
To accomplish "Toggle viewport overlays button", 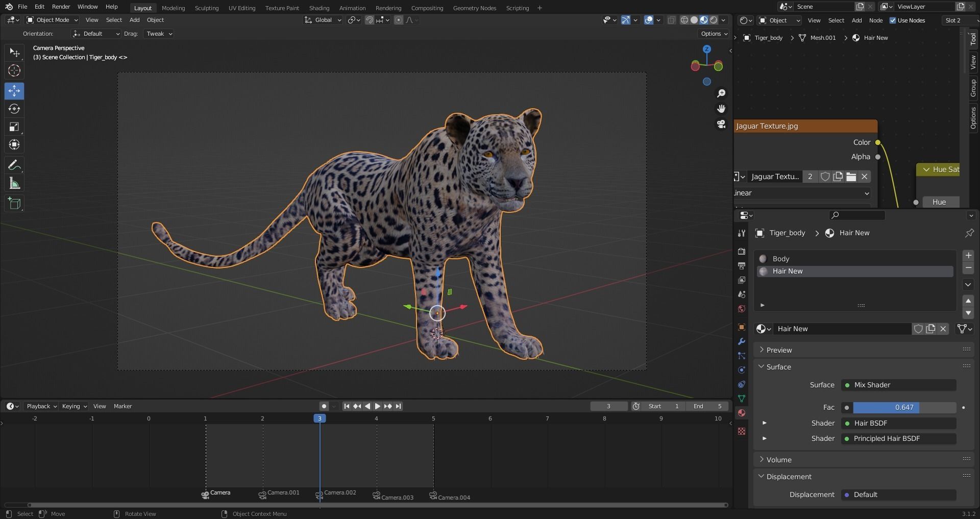I will (x=649, y=20).
